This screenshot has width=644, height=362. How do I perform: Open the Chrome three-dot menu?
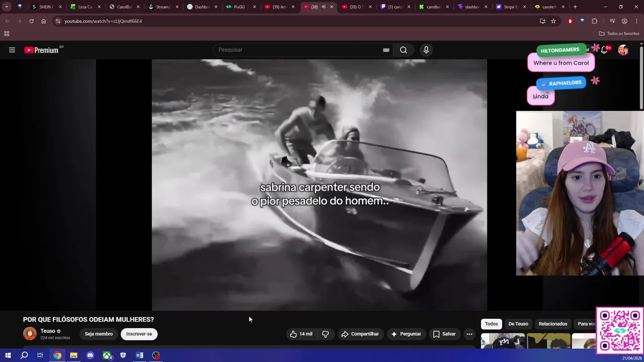click(x=636, y=21)
